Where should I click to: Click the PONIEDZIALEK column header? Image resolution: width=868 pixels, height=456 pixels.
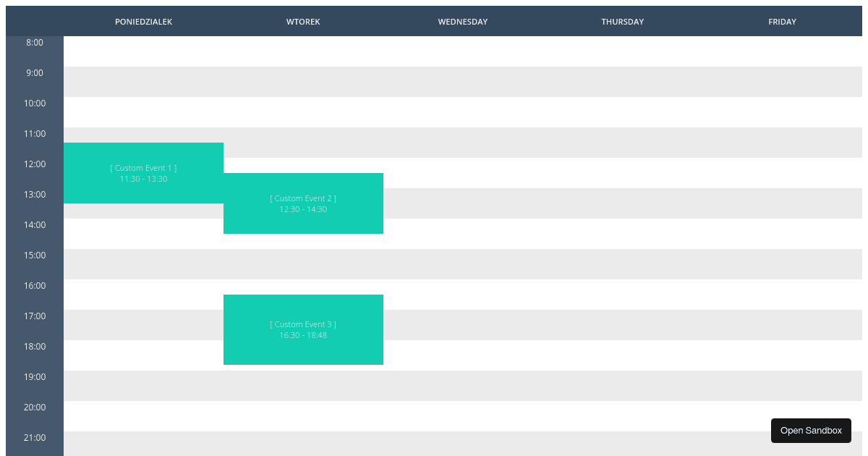[x=143, y=21]
